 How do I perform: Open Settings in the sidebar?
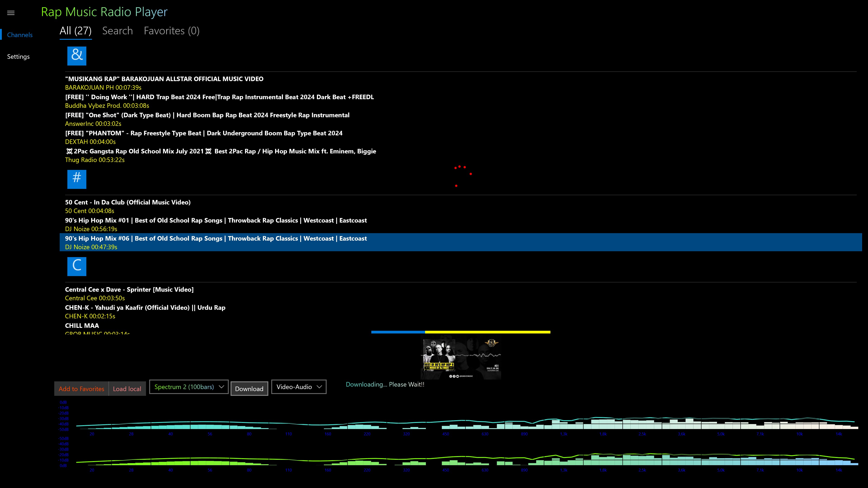click(x=18, y=56)
